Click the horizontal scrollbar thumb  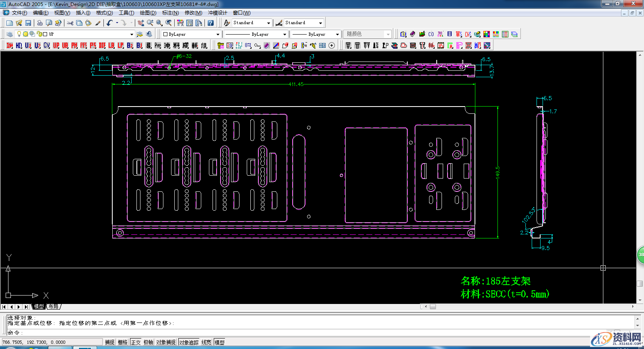click(x=433, y=306)
